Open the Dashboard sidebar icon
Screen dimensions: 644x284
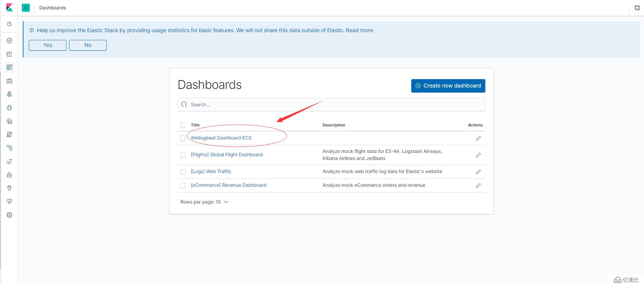click(x=9, y=67)
